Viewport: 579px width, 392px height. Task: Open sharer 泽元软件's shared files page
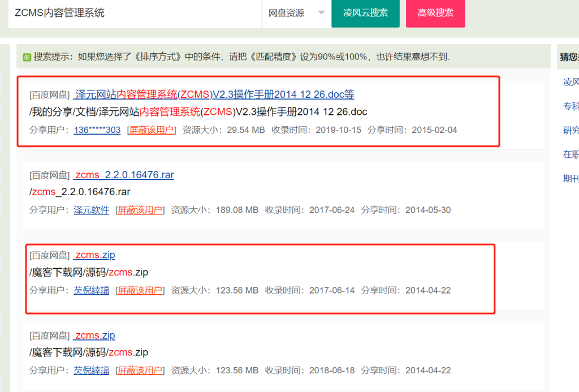[x=91, y=208]
